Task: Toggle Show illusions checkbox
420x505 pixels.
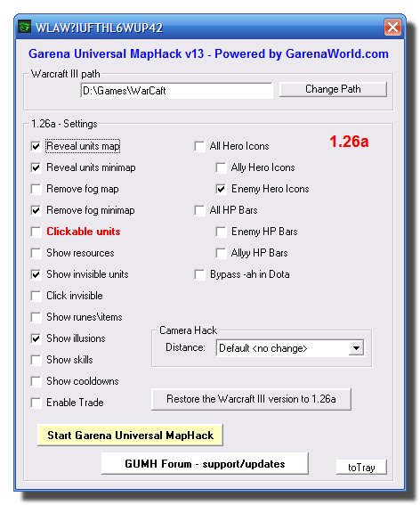Action: click(36, 338)
